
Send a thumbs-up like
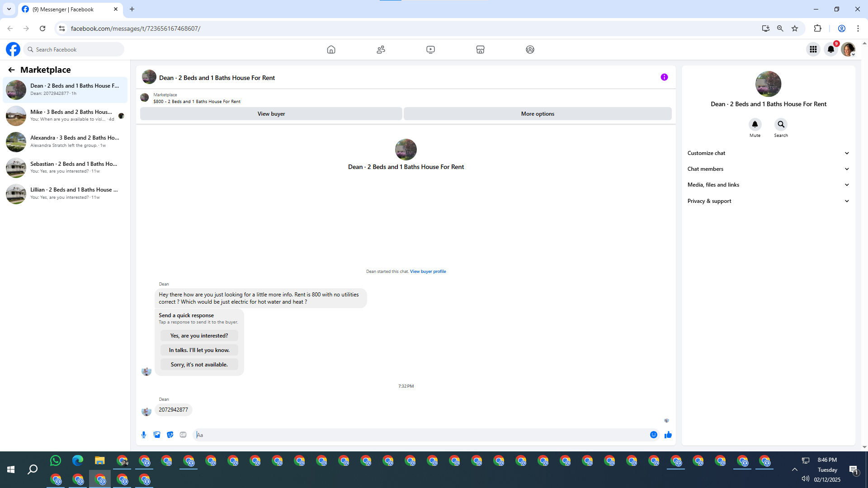(x=668, y=435)
